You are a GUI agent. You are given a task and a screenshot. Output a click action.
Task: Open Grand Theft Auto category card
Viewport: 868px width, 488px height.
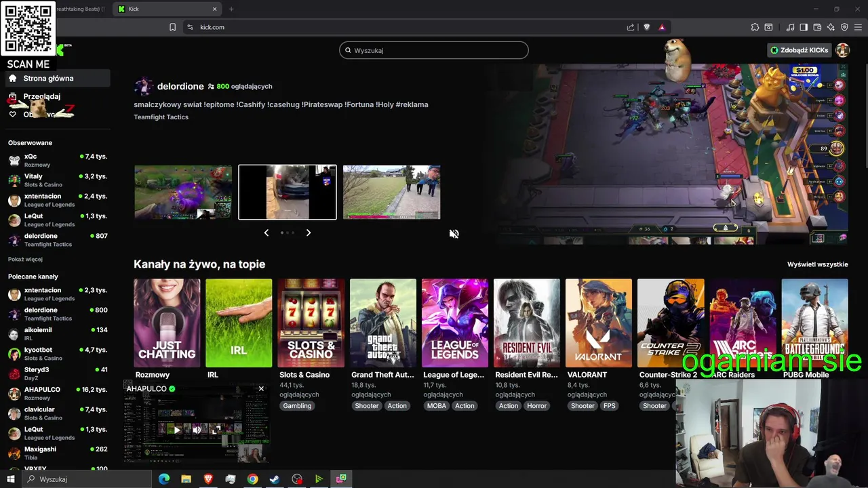point(382,323)
